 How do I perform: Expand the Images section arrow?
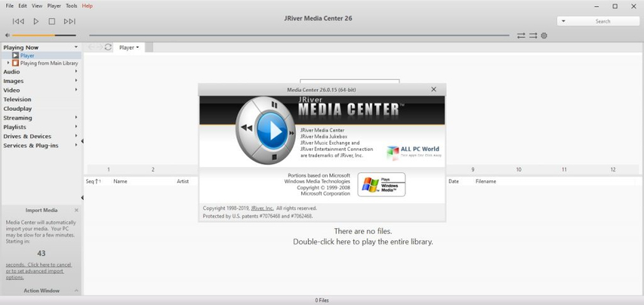click(x=76, y=81)
